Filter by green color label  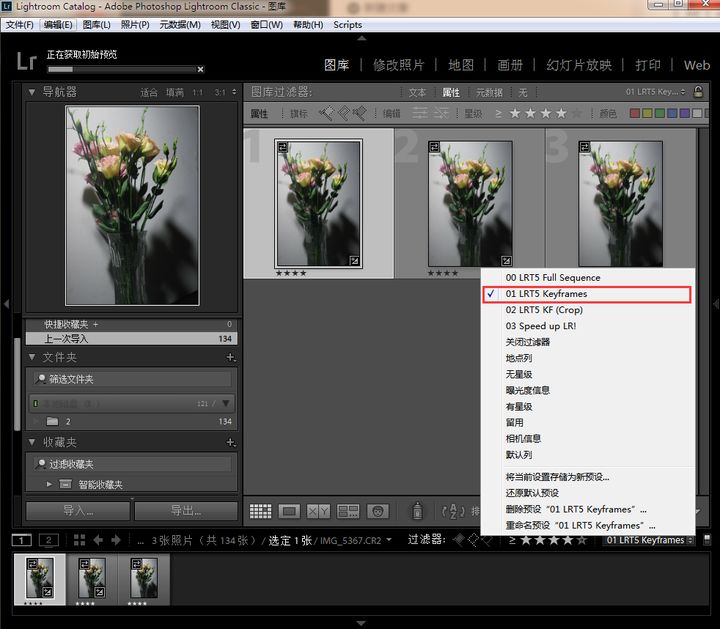660,113
